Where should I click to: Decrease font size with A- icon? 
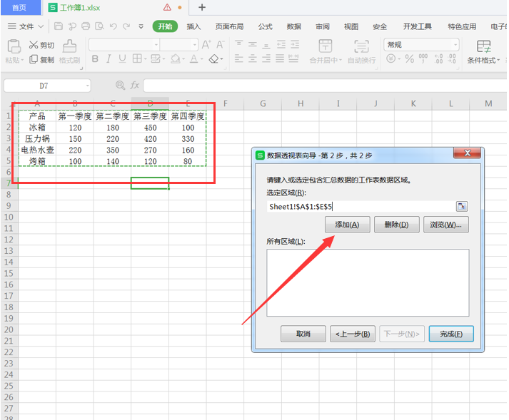221,44
